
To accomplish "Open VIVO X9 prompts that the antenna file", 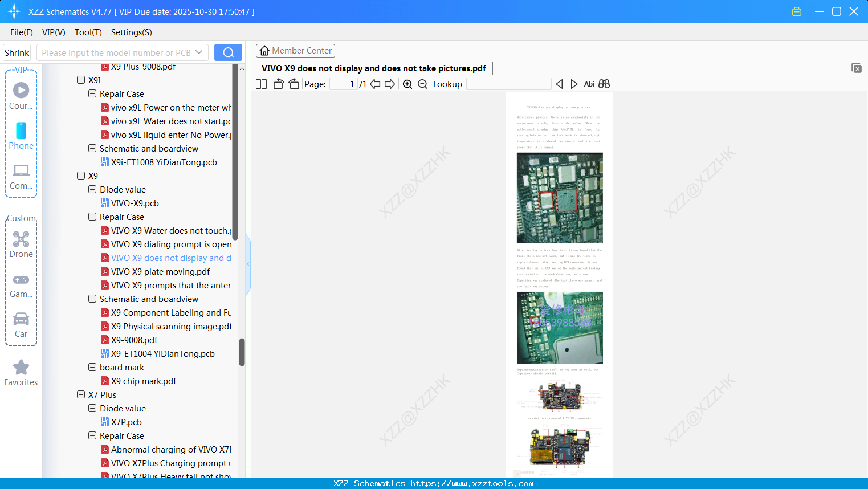I will [x=166, y=286].
